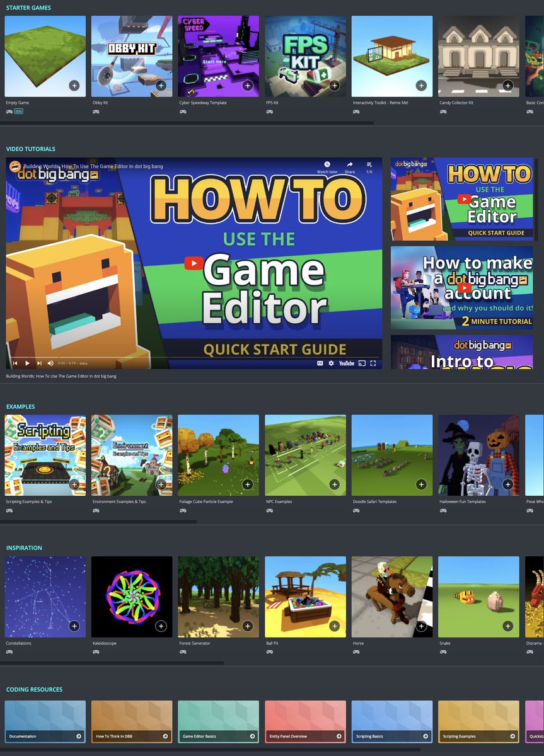
Task: Click the Examples row horizontal scrollbar
Action: click(98, 522)
